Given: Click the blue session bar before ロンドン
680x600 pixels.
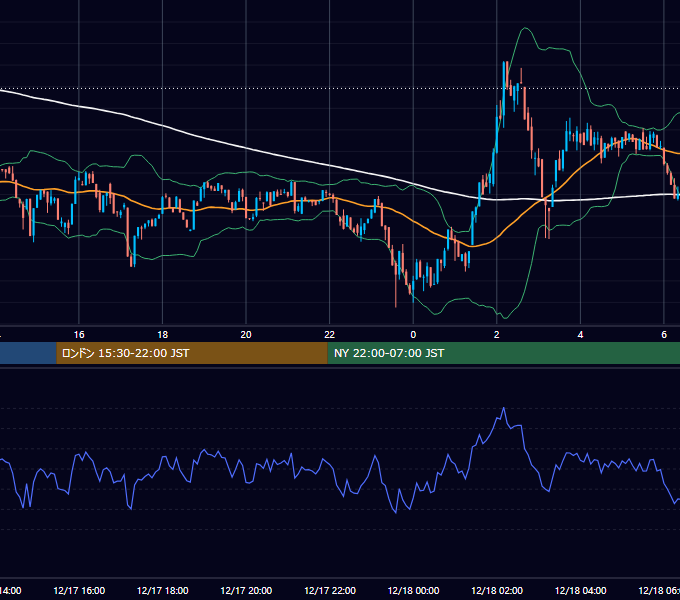Looking at the screenshot, I should click(28, 353).
